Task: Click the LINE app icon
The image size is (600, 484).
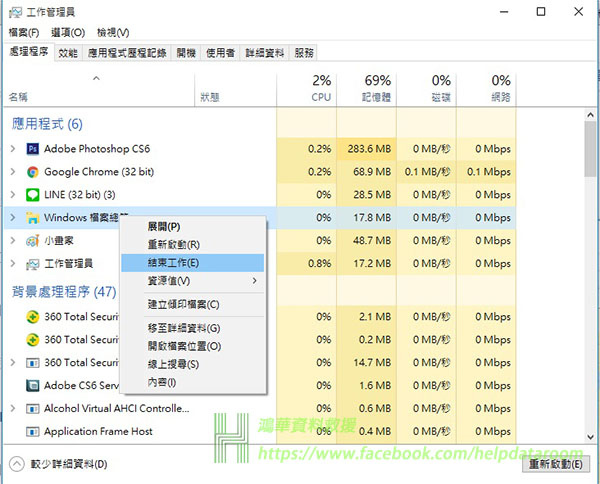Action: coord(33,195)
